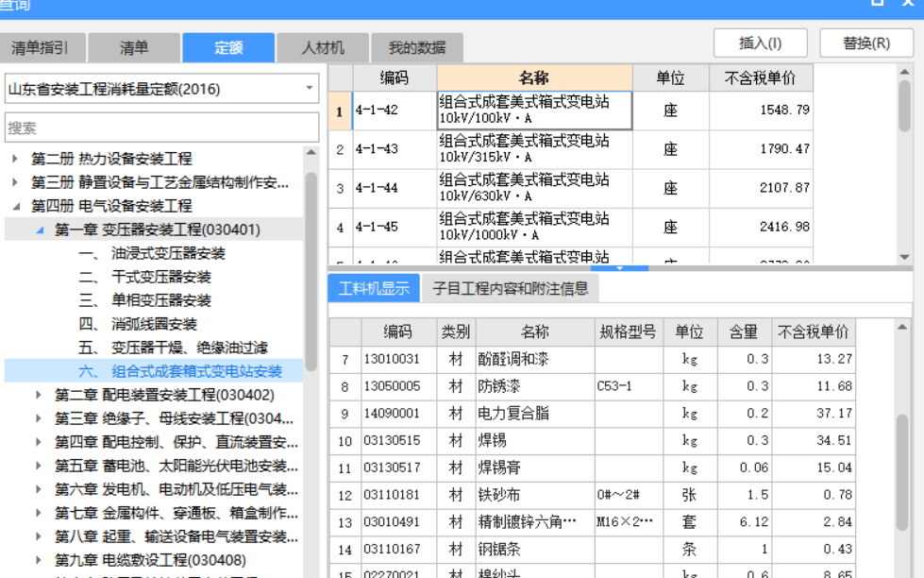This screenshot has width=924, height=578.
Task: Select the 定额 tab
Action: [228, 48]
